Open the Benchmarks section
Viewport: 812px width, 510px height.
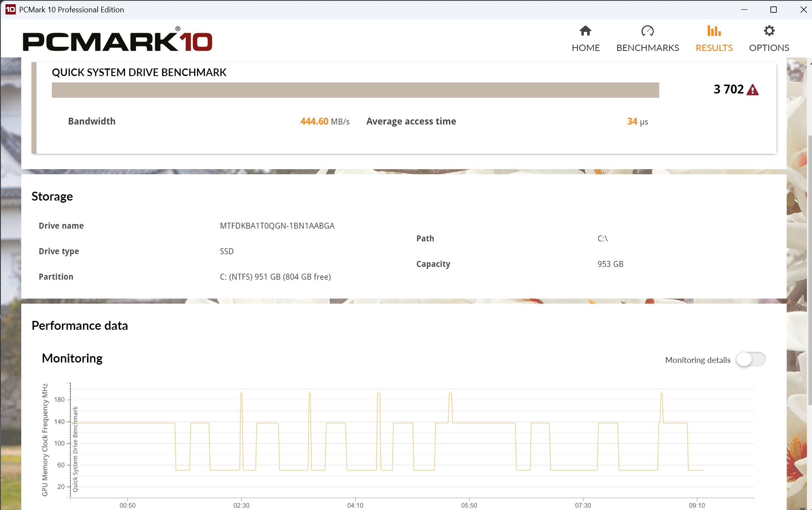pyautogui.click(x=648, y=39)
